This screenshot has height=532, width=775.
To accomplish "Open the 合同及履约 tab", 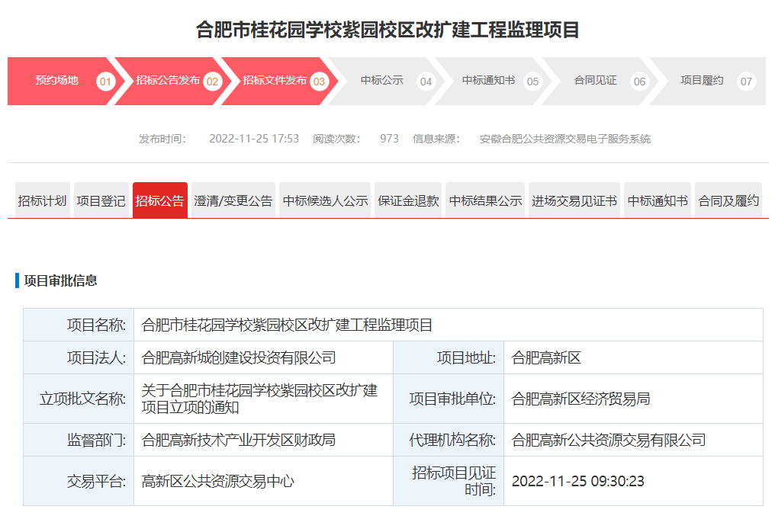I will [728, 200].
